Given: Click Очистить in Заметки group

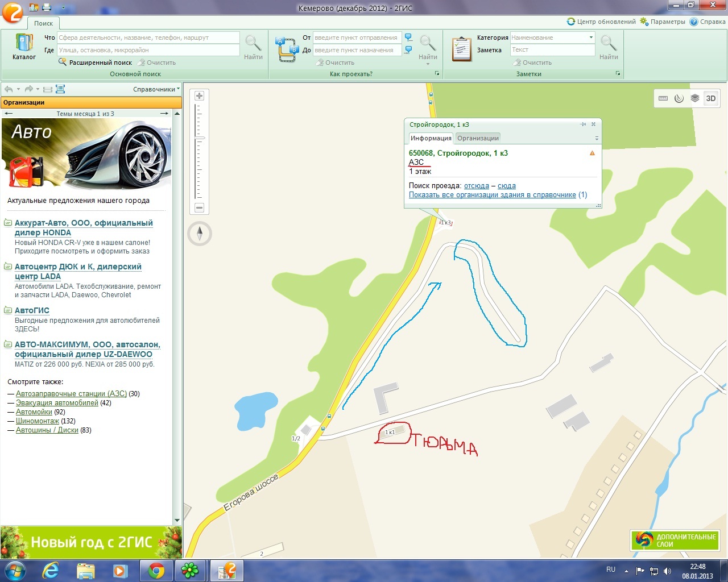Looking at the screenshot, I should tap(532, 63).
